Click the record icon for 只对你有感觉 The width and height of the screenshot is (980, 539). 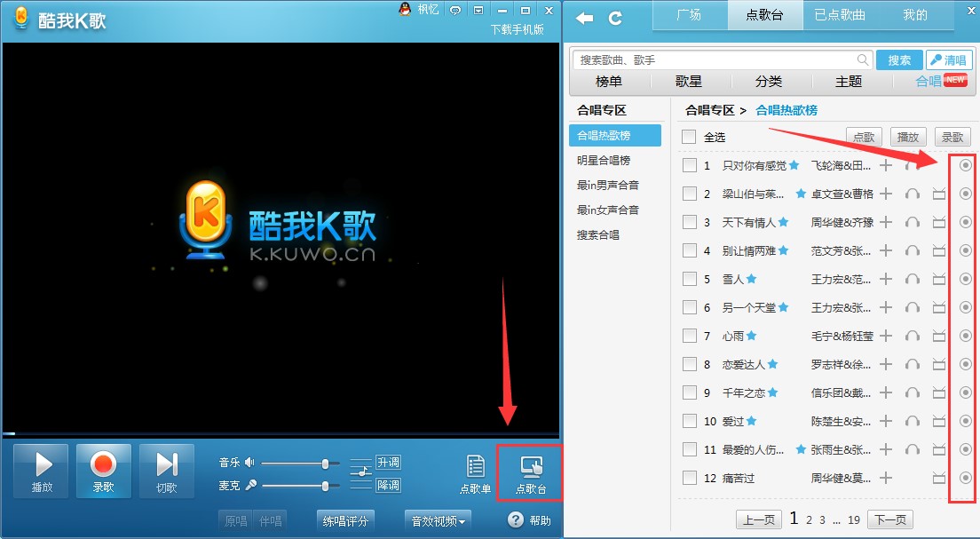coord(965,165)
